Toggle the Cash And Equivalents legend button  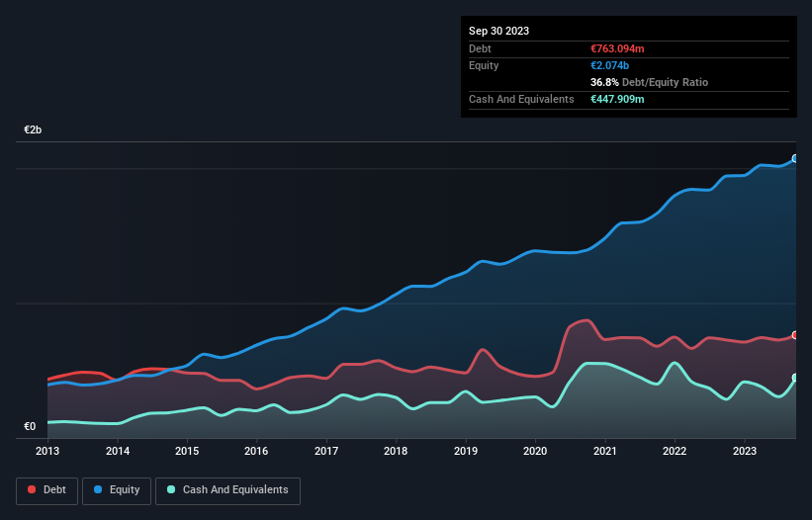227,490
